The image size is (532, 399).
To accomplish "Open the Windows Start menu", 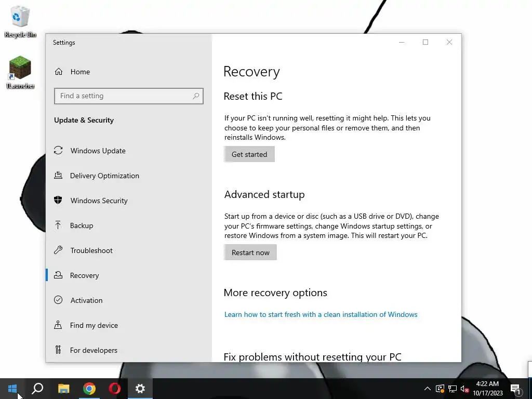I will (12, 389).
